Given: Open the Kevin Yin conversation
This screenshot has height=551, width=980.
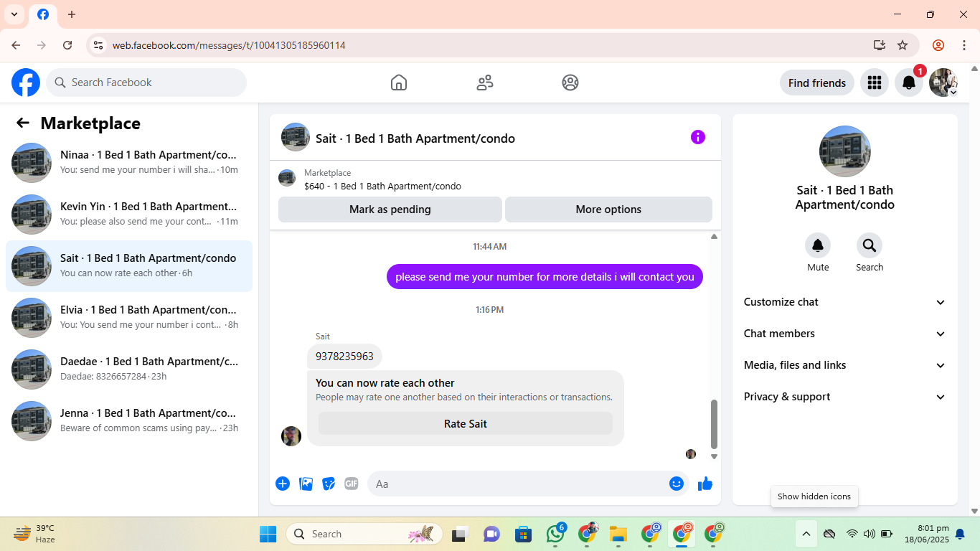Looking at the screenshot, I should click(x=129, y=215).
